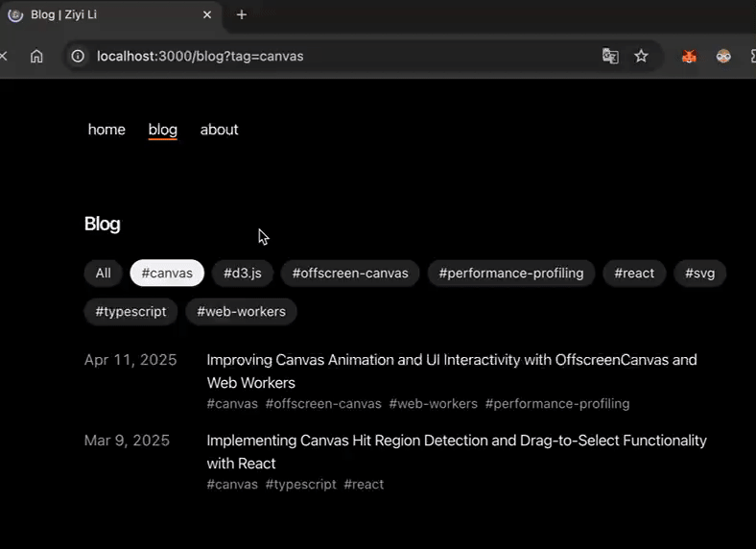
Task: Open the Canvas Hit Region Detection post
Action: [457, 452]
